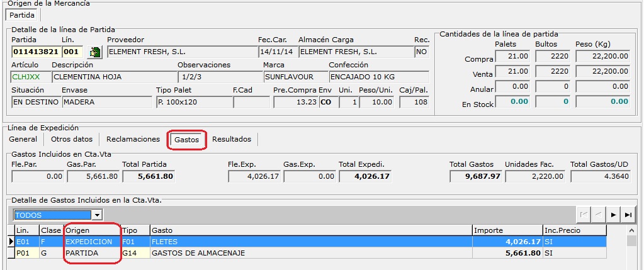
Task: Click the Proveedor field ELEMENT FRESH, S.L.
Action: click(181, 52)
